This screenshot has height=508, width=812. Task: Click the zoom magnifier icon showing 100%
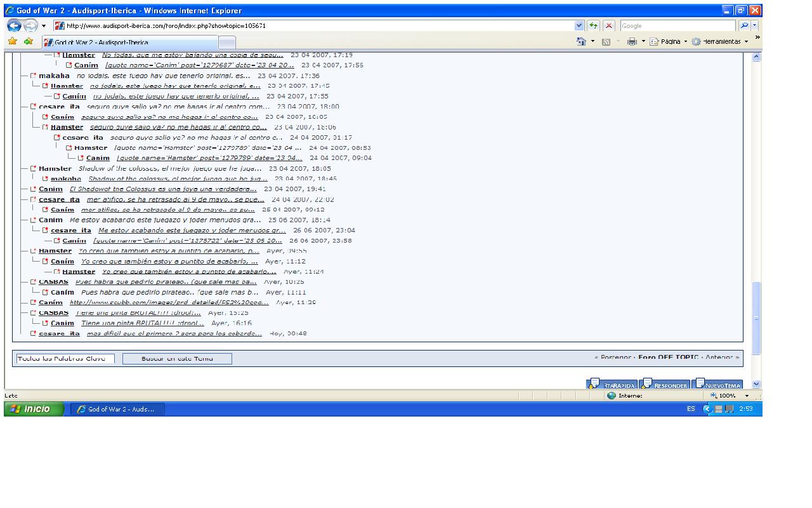tap(714, 396)
